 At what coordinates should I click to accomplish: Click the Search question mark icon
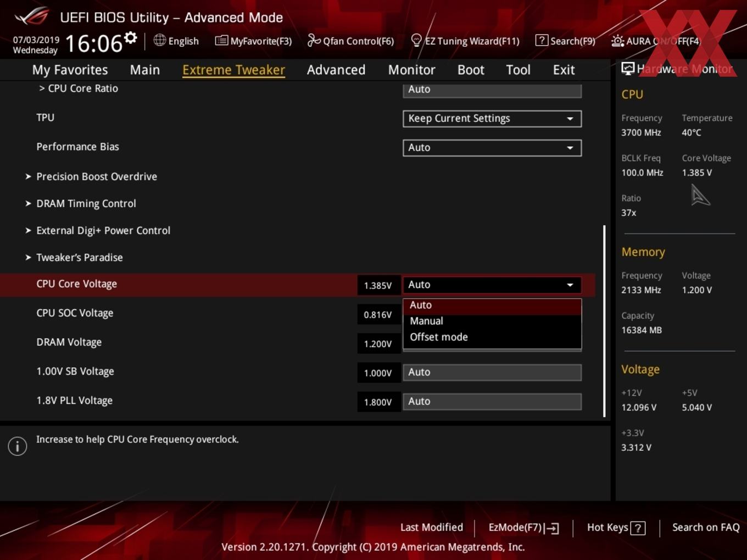pos(542,40)
